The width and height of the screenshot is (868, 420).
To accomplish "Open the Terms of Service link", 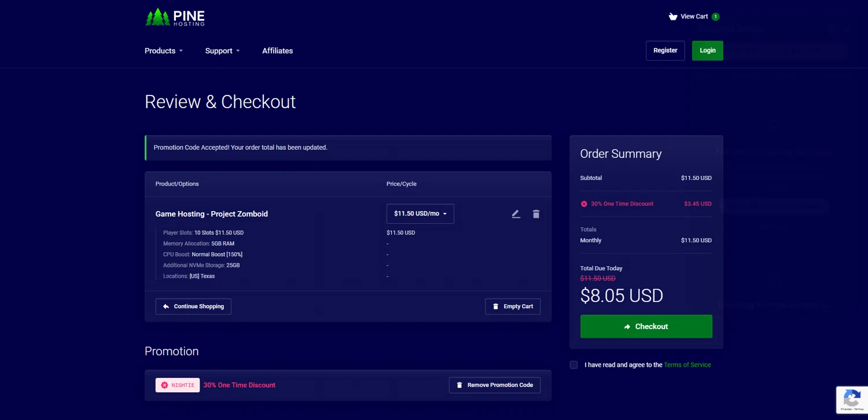I will pos(687,365).
